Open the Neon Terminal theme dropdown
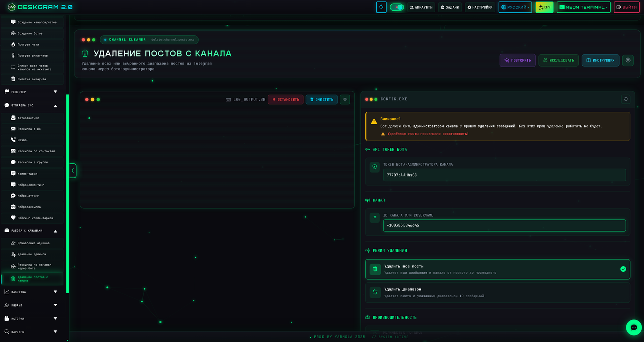Screen dimensions: 644x342 click(x=583, y=7)
